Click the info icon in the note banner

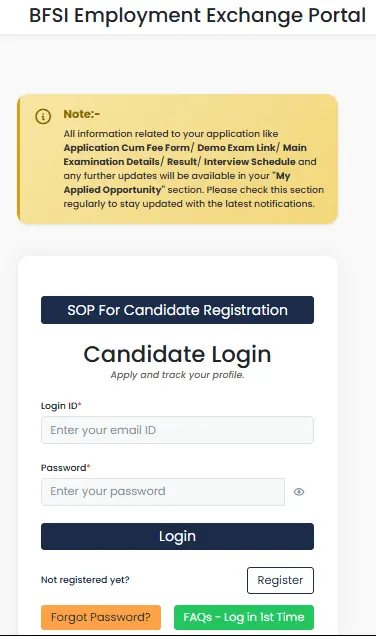point(43,116)
